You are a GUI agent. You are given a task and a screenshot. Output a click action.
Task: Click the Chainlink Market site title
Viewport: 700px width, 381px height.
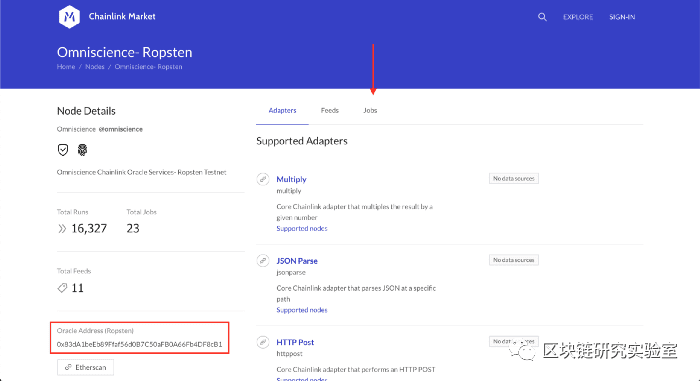point(122,17)
